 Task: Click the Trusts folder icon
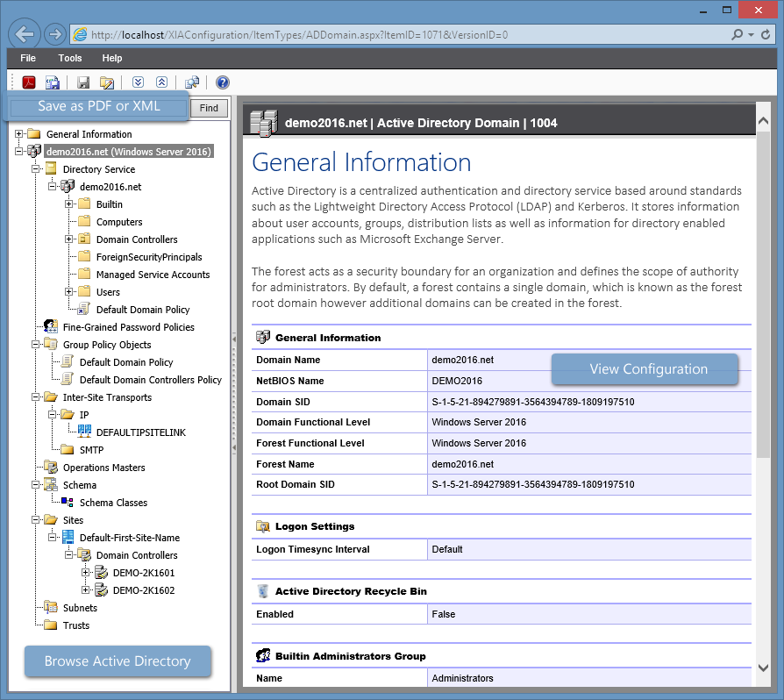(51, 625)
